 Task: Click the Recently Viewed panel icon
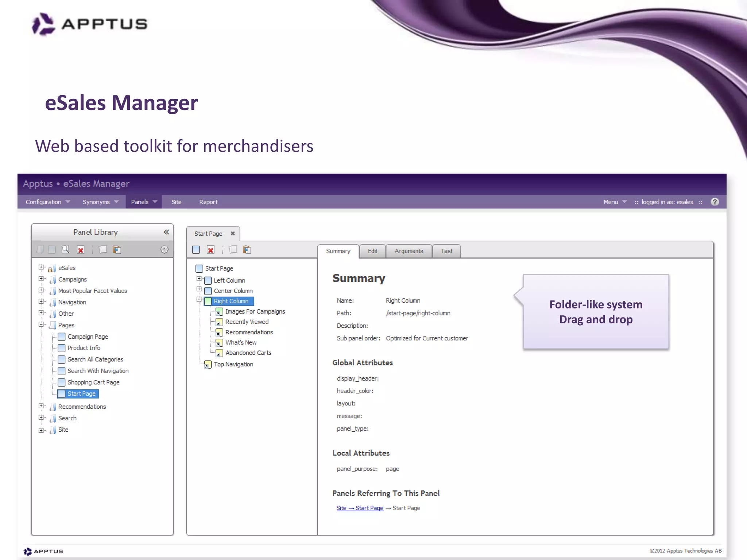pos(219,322)
